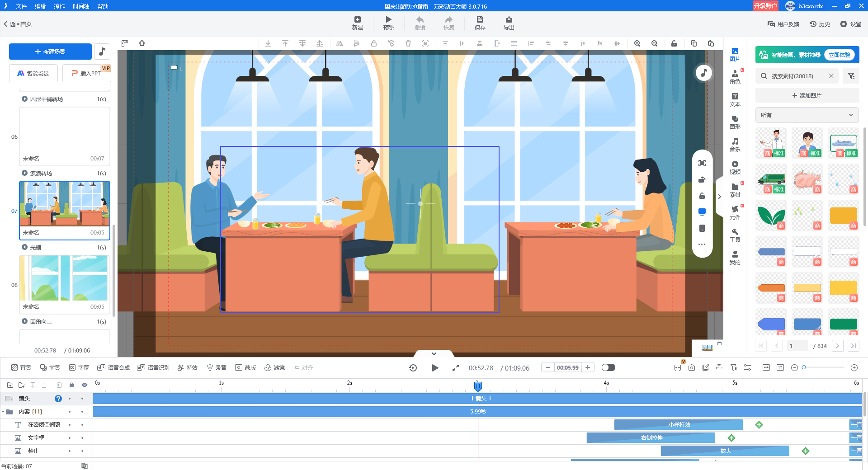Screen dimensions: 868x470
Task: Click the 保存 save icon
Action: pyautogui.click(x=480, y=23)
